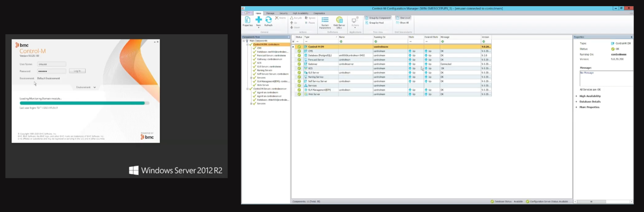
Task: Open the Properties ribbon button
Action: 247,21
